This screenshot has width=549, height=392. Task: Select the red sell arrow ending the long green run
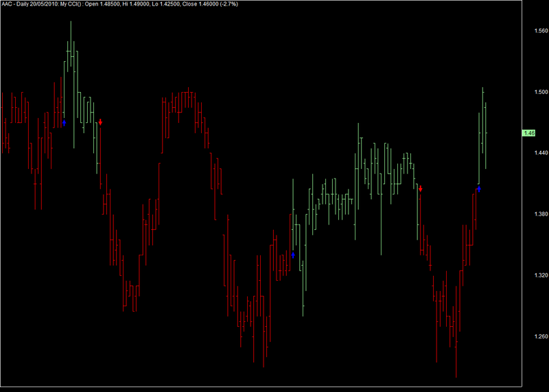point(421,189)
